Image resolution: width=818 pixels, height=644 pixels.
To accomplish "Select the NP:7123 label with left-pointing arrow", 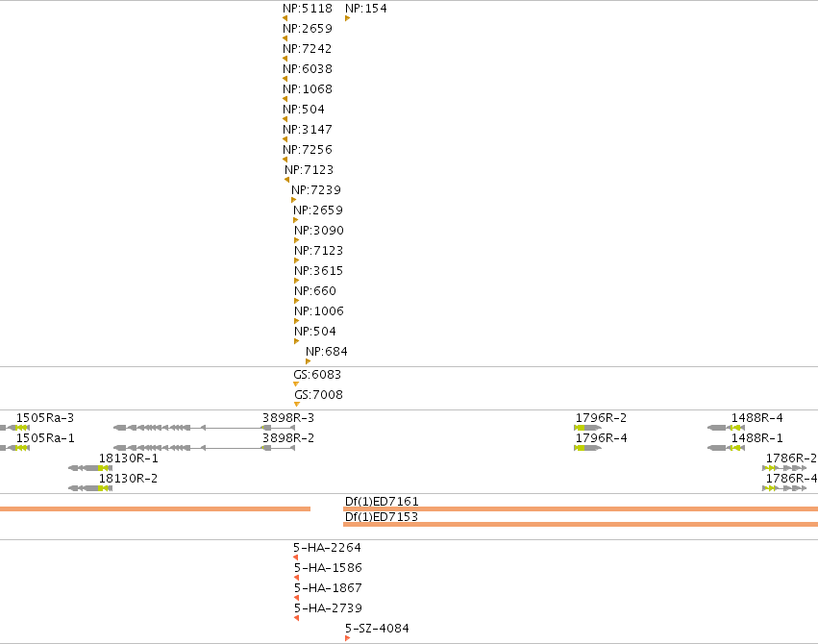I will (309, 169).
